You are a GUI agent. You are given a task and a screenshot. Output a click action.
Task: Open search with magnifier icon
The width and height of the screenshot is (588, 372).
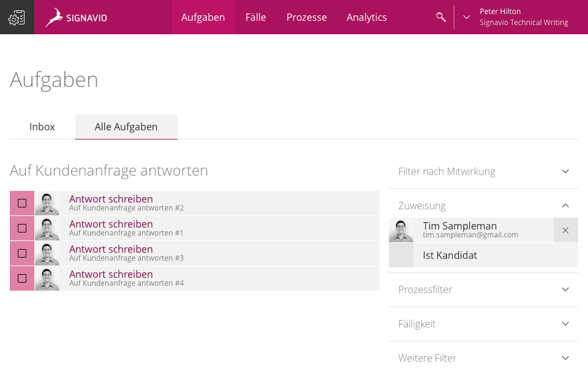pyautogui.click(x=441, y=17)
